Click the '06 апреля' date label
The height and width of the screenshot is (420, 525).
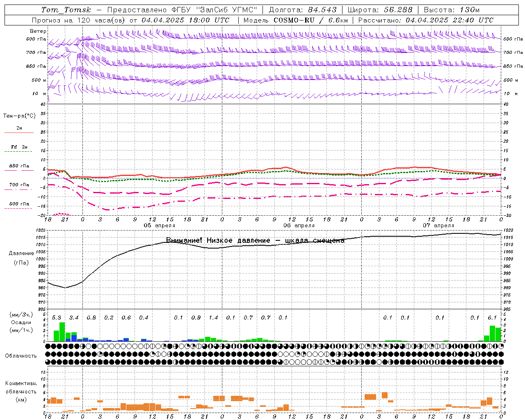pos(299,226)
